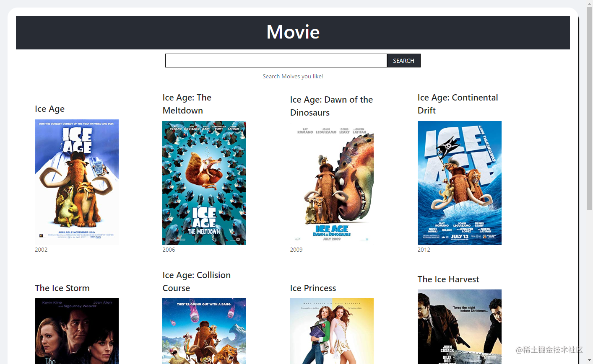Click 'The Ice Harvest' title text
The image size is (593, 364).
click(x=448, y=279)
